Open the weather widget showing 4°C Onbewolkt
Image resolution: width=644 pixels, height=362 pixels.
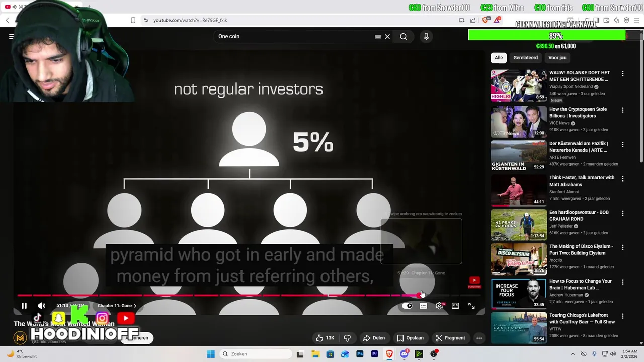[21, 354]
